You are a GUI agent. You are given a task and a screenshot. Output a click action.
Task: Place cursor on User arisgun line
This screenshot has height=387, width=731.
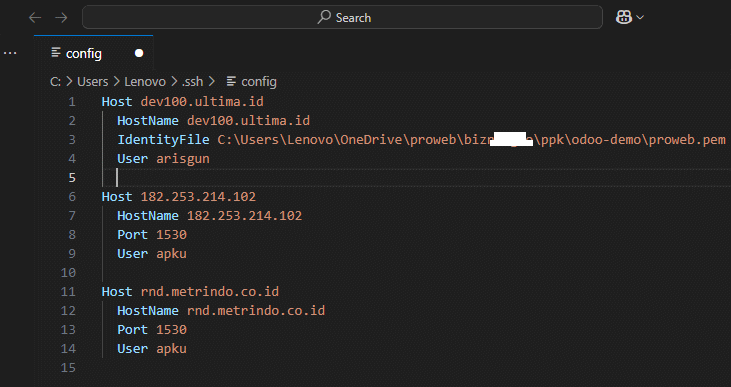click(163, 159)
